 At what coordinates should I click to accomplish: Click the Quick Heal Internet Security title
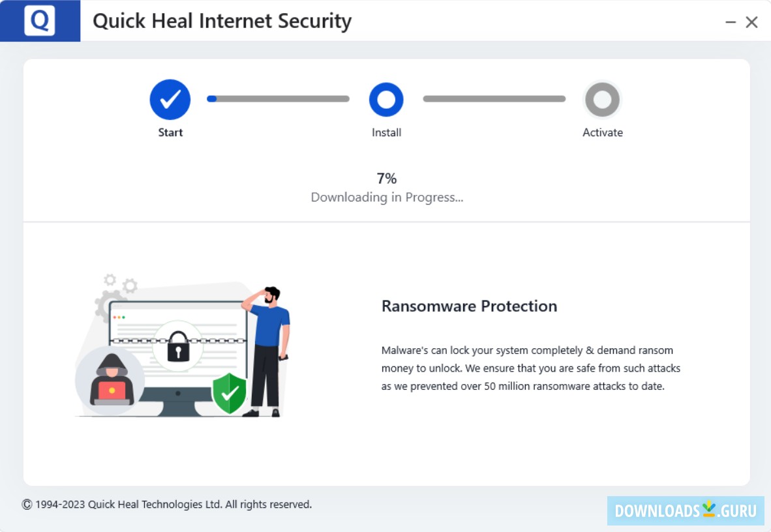220,20
